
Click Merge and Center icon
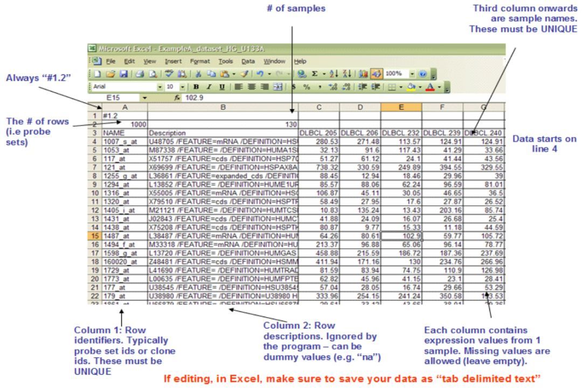[x=278, y=87]
